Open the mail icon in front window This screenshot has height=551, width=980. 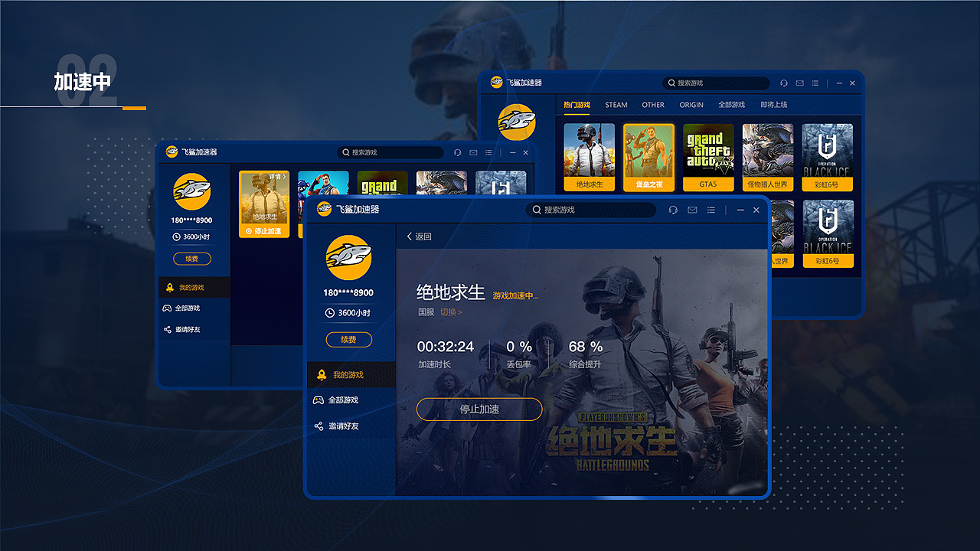692,210
